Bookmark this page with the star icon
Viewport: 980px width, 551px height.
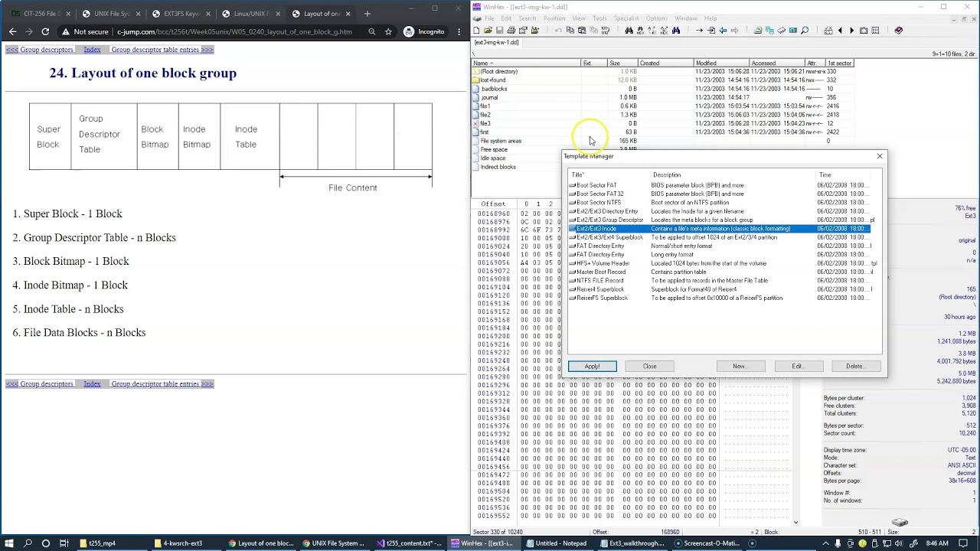pos(388,32)
